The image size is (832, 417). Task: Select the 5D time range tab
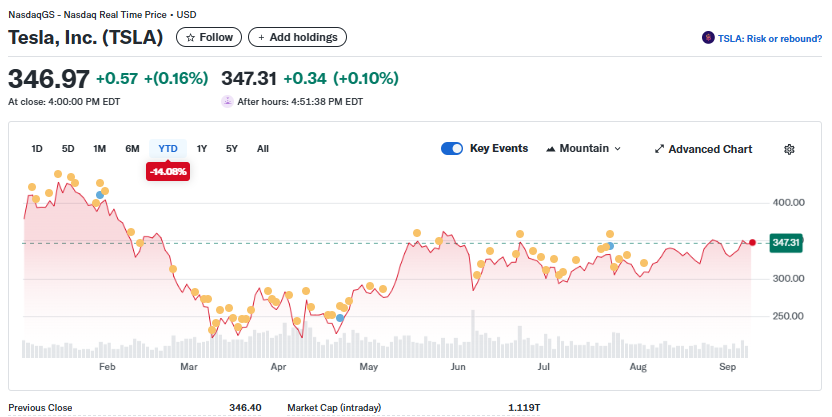(68, 149)
